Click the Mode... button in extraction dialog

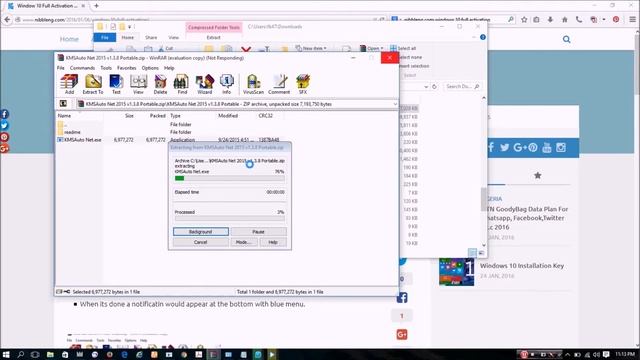(x=244, y=242)
